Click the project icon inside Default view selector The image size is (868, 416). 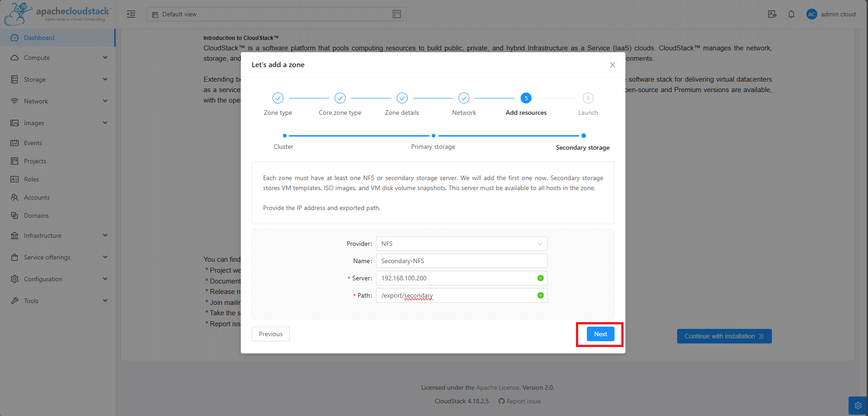pyautogui.click(x=155, y=15)
